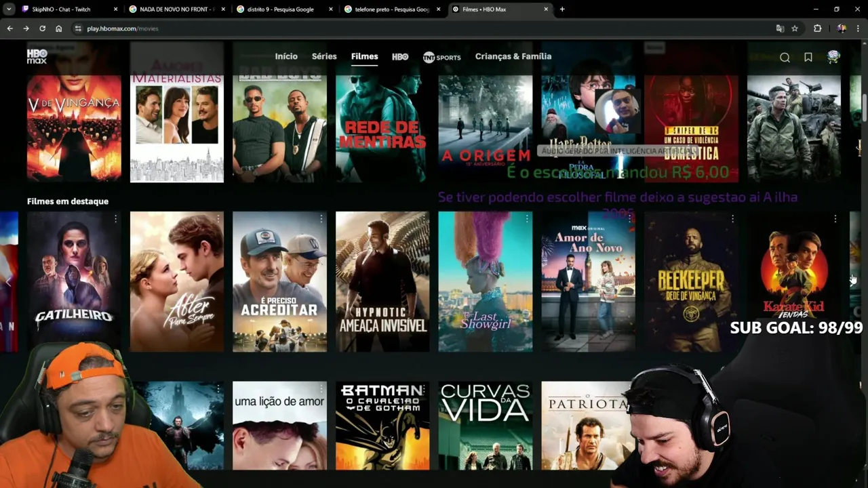Open After Para Sempre movie poster
The width and height of the screenshot is (868, 488).
[x=177, y=282]
